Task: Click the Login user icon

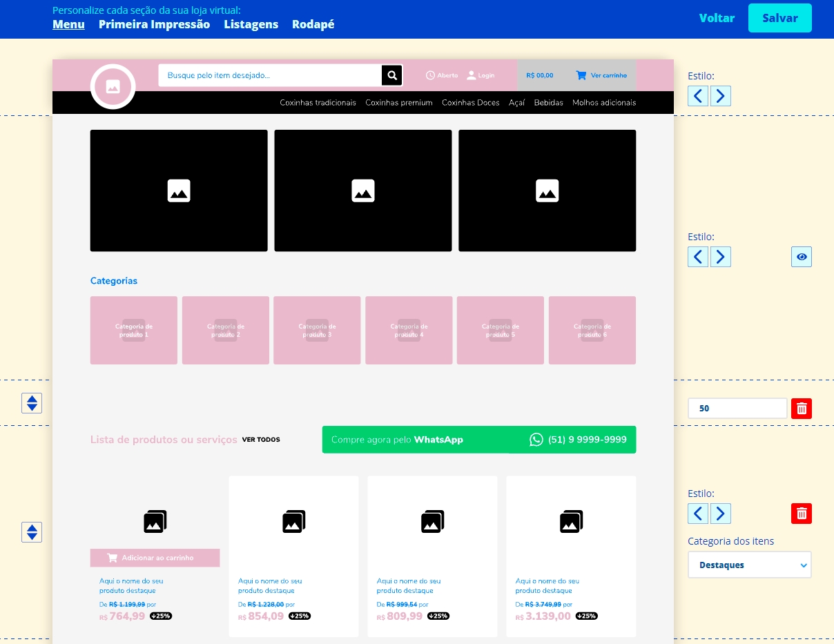Action: (472, 75)
